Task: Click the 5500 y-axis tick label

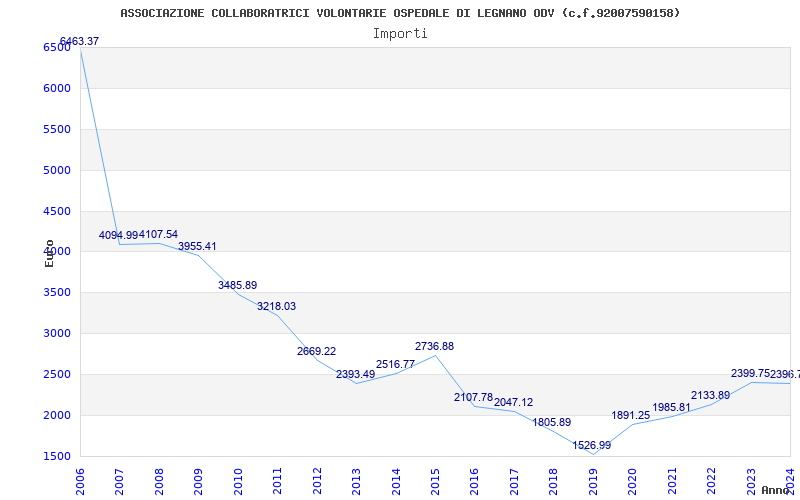Action: point(57,129)
